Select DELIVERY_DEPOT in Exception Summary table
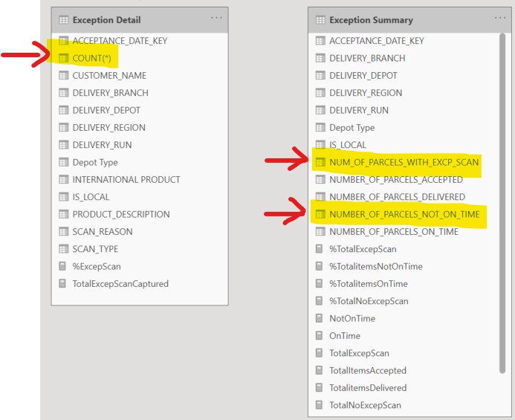515x420 pixels. point(363,76)
